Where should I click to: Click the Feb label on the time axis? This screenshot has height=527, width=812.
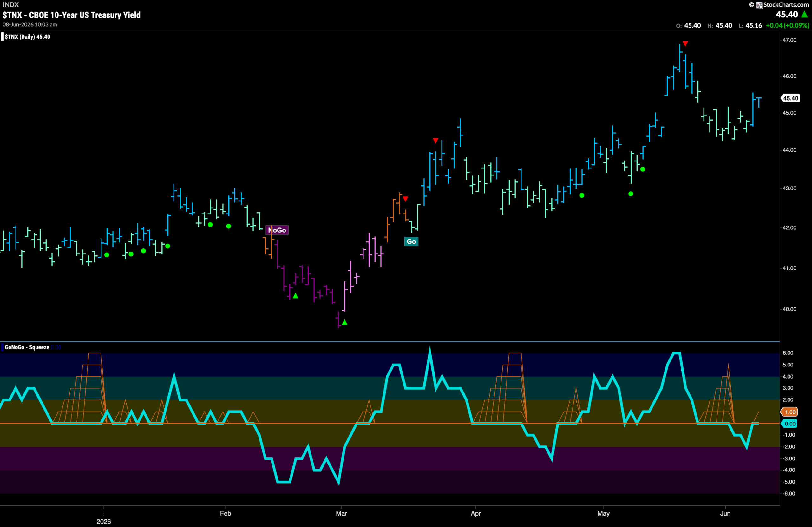point(226,513)
